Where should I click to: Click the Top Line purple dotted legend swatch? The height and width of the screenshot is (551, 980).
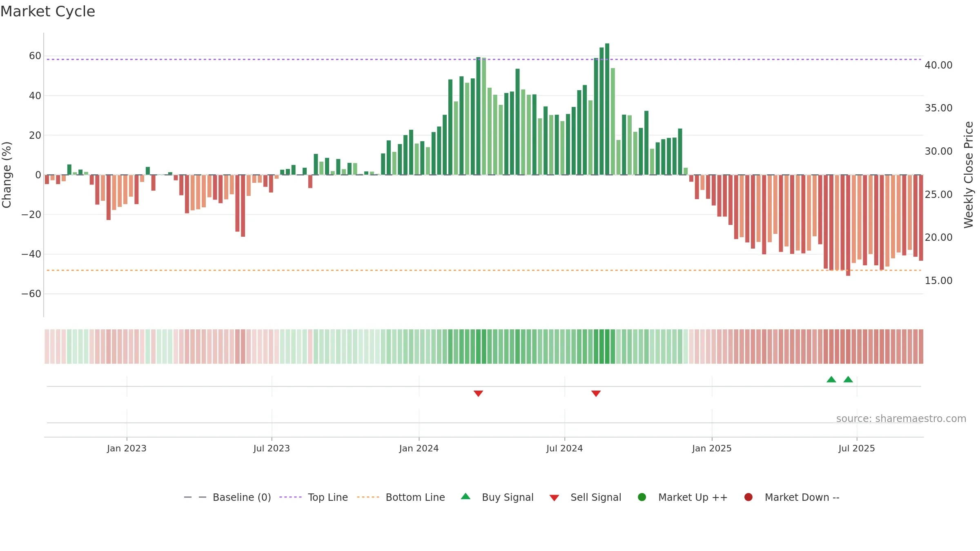click(290, 497)
